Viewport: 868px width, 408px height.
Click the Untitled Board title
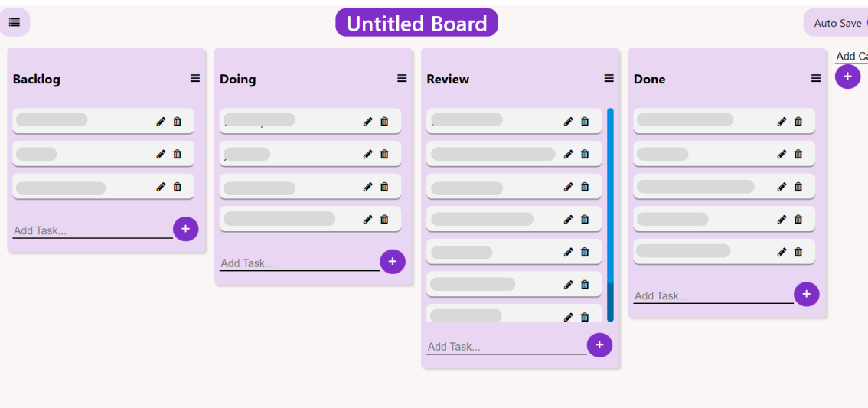[x=416, y=23]
